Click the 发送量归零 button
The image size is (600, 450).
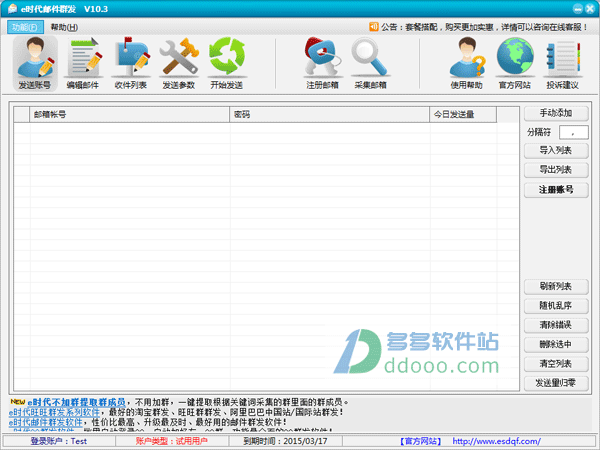556,383
